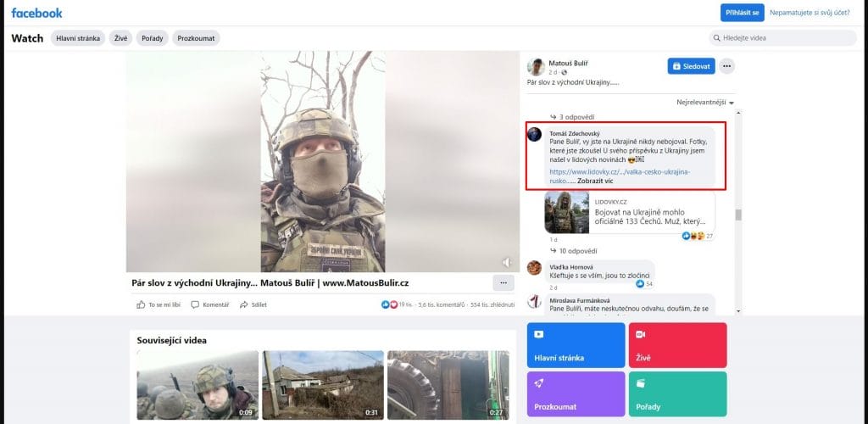Expand the 10 odpovědi replies
This screenshot has width=868, height=424.
pyautogui.click(x=578, y=251)
